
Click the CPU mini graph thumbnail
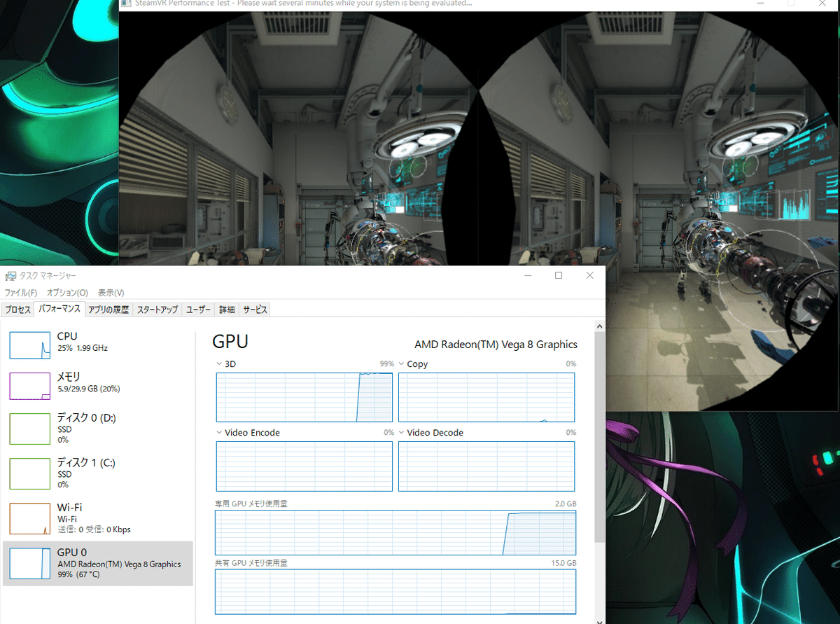point(29,344)
